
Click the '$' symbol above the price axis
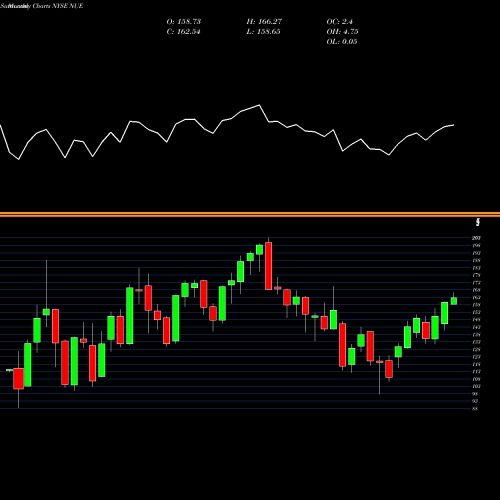pyautogui.click(x=478, y=222)
